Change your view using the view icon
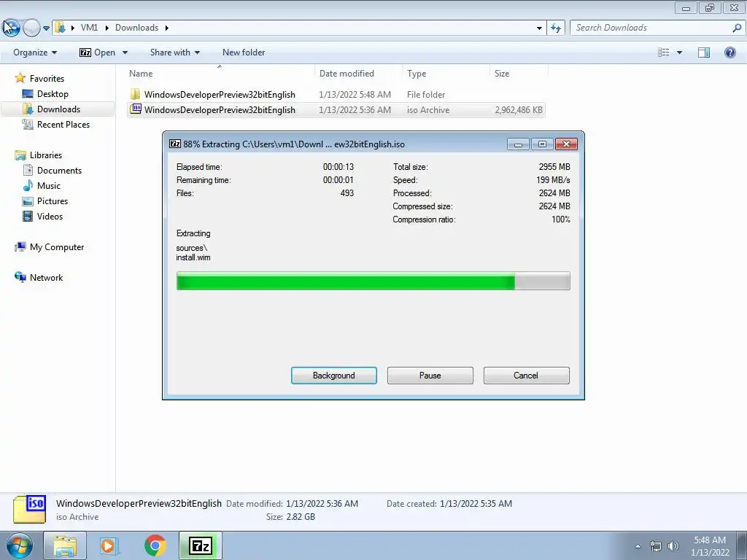The height and width of the screenshot is (560, 747). point(663,52)
